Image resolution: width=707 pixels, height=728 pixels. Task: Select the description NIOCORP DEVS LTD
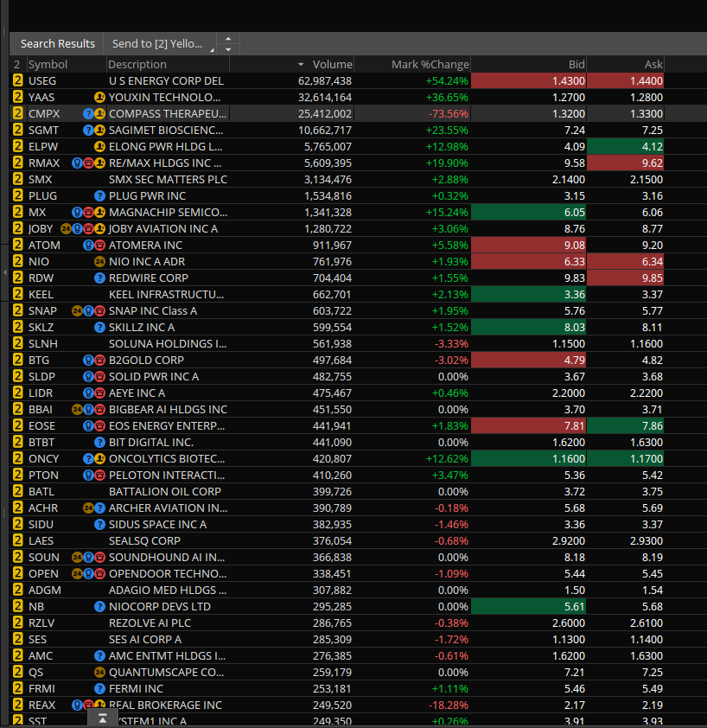tap(160, 607)
